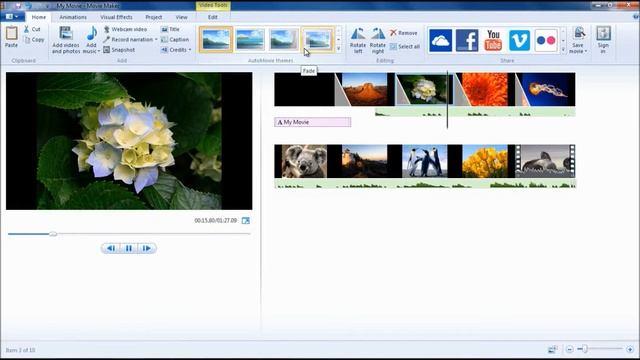The image size is (640, 360).
Task: Select the desert canyon clip
Action: coord(364,89)
